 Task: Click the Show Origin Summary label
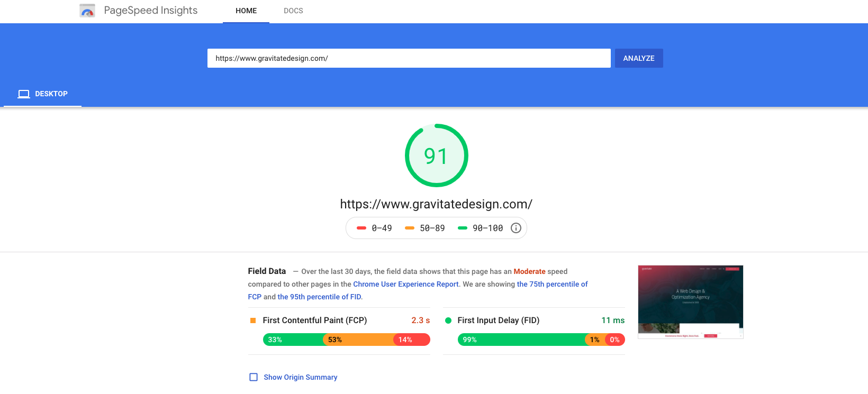(301, 377)
